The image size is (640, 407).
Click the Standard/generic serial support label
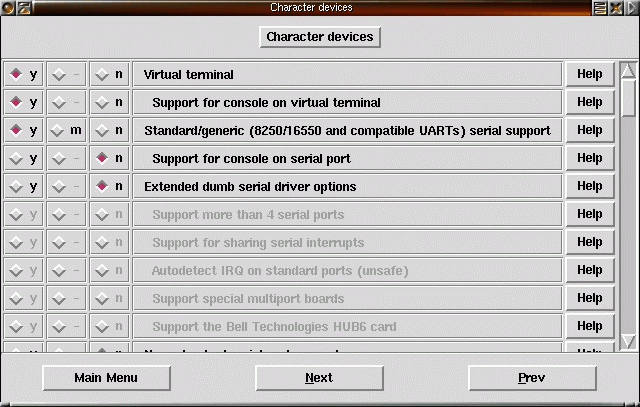(347, 130)
